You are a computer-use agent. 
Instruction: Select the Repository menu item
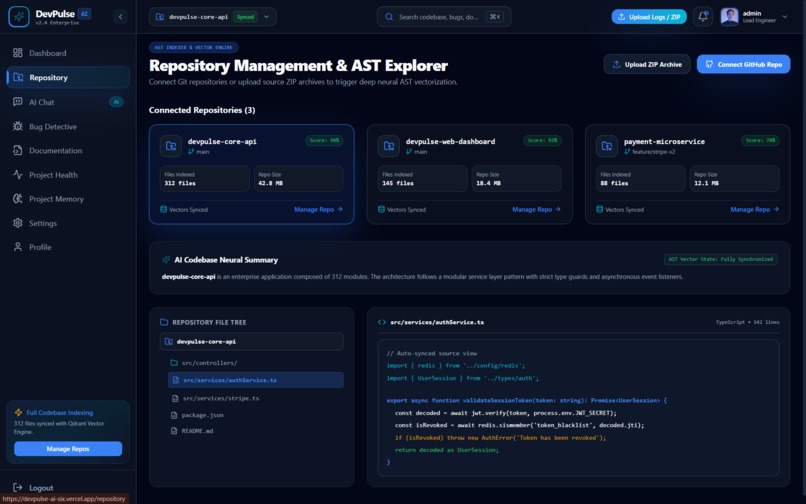(x=68, y=77)
